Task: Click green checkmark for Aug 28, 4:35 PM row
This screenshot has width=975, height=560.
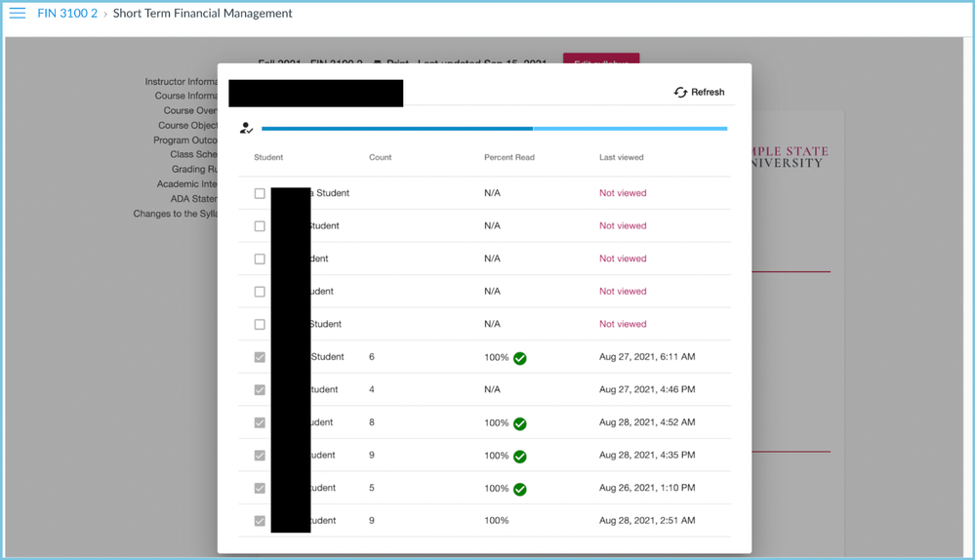Action: pos(520,457)
